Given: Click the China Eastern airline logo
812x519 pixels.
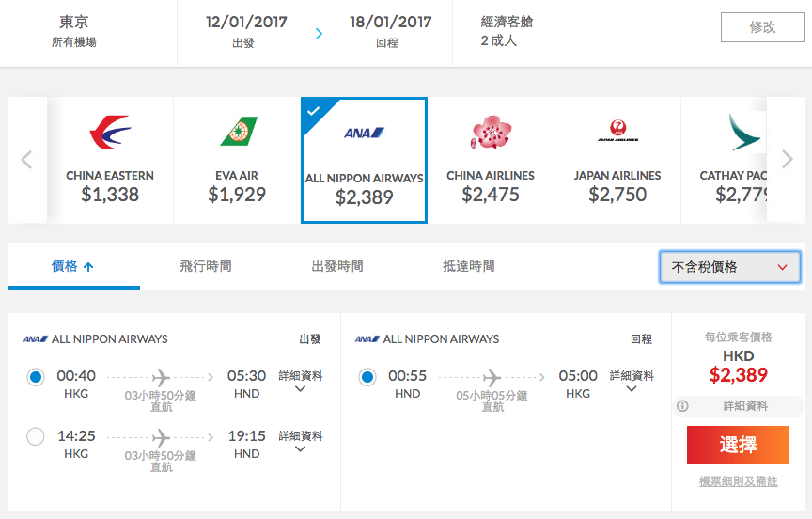Looking at the screenshot, I should point(110,132).
